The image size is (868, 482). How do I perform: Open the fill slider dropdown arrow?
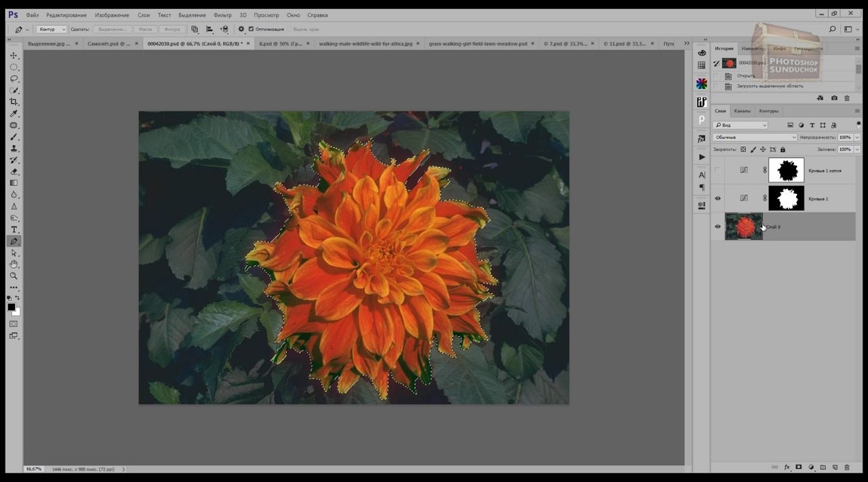pos(857,149)
